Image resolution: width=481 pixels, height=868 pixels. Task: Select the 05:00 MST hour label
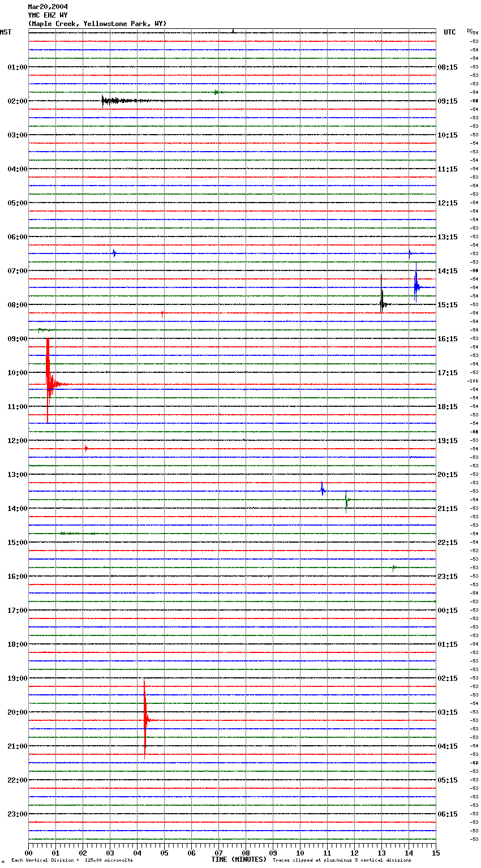(18, 203)
